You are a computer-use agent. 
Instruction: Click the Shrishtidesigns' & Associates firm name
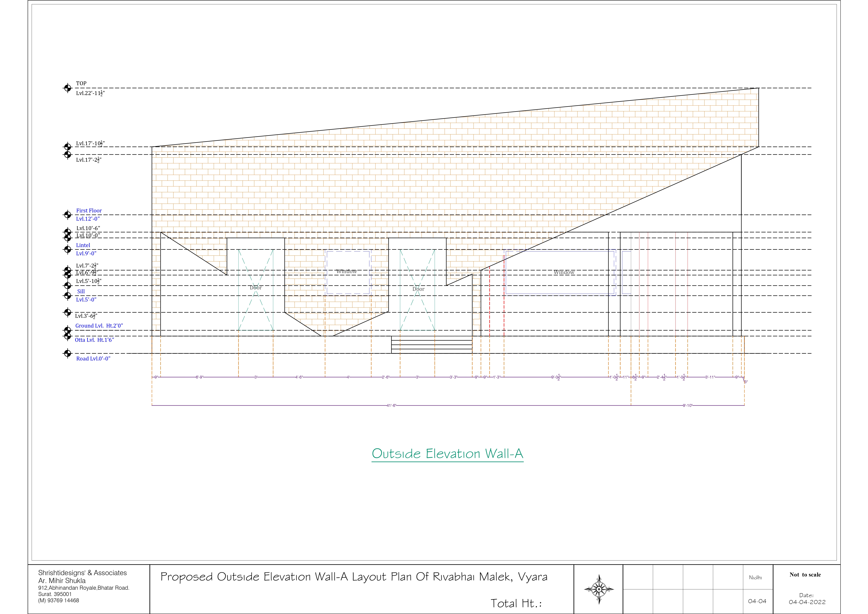click(82, 573)
